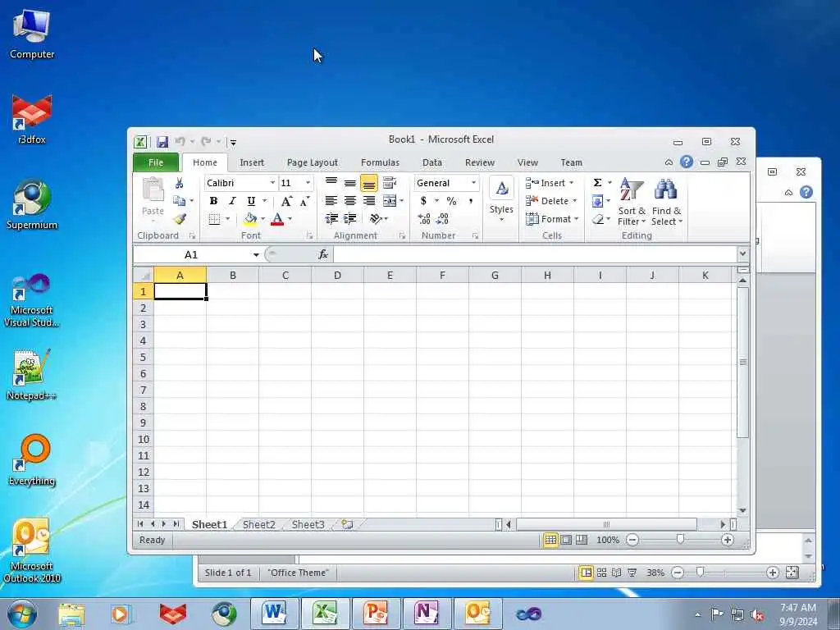The height and width of the screenshot is (630, 840).
Task: Select the Sheet3 worksheet tab
Action: 308,524
